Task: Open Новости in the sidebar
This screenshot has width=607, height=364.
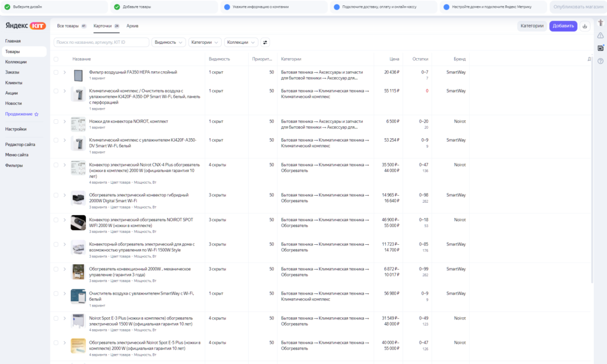Action: tap(13, 104)
